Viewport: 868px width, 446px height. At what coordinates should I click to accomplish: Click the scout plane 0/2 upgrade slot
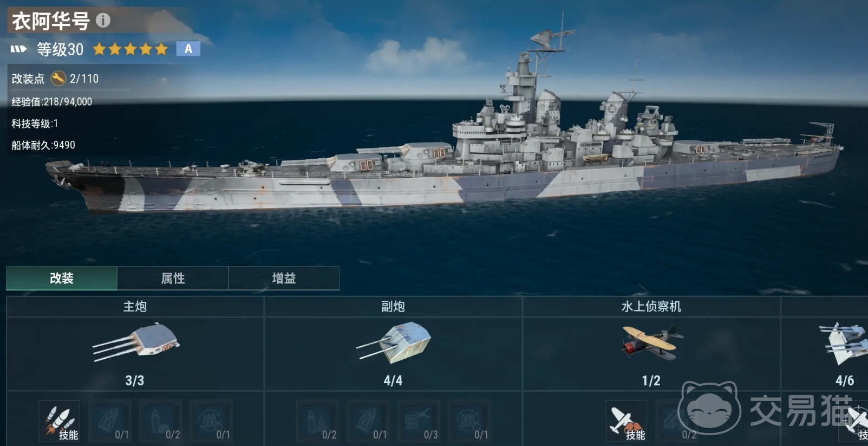[677, 422]
